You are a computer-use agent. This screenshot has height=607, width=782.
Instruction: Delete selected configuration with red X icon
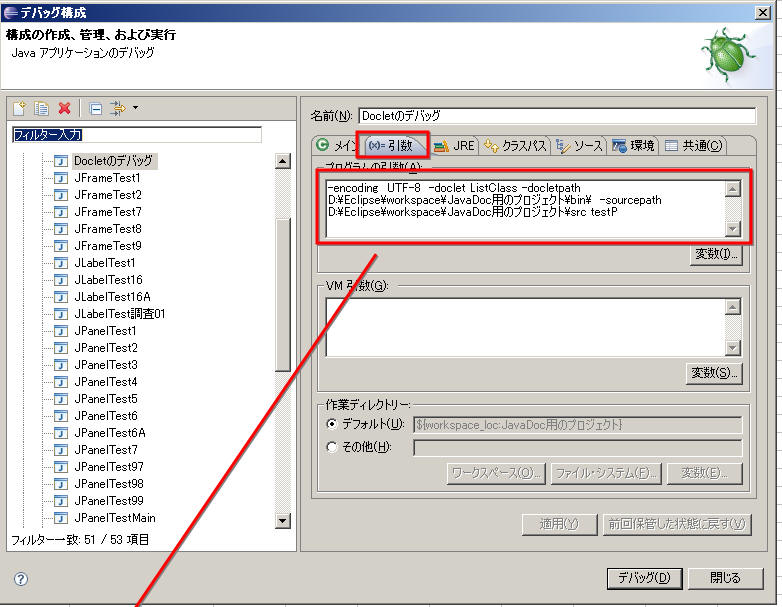64,108
